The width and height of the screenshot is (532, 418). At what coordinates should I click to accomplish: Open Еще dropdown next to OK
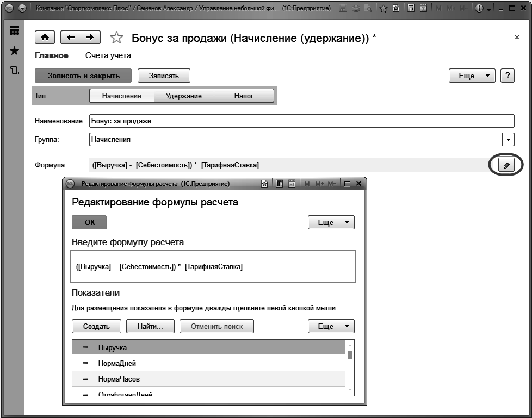tap(331, 222)
